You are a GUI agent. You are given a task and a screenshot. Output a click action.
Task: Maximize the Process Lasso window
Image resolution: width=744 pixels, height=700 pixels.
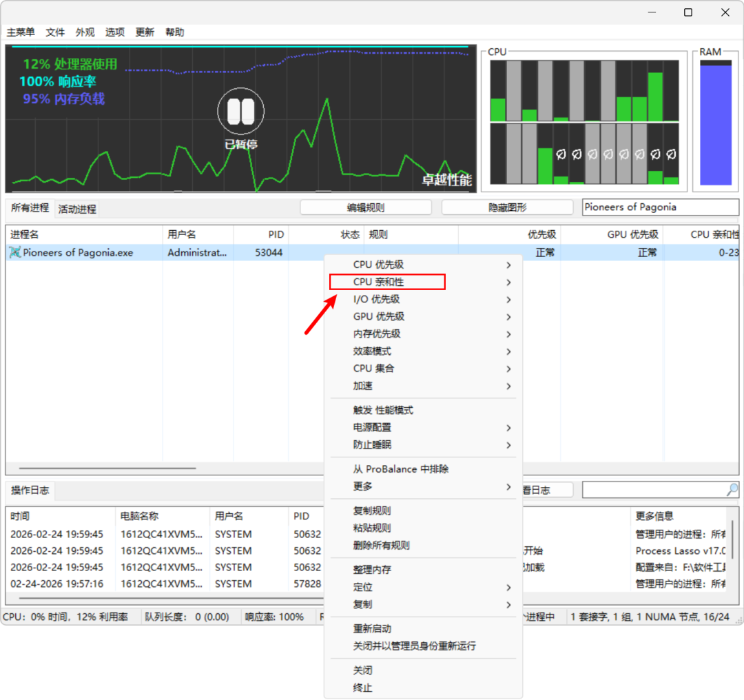[x=688, y=12]
